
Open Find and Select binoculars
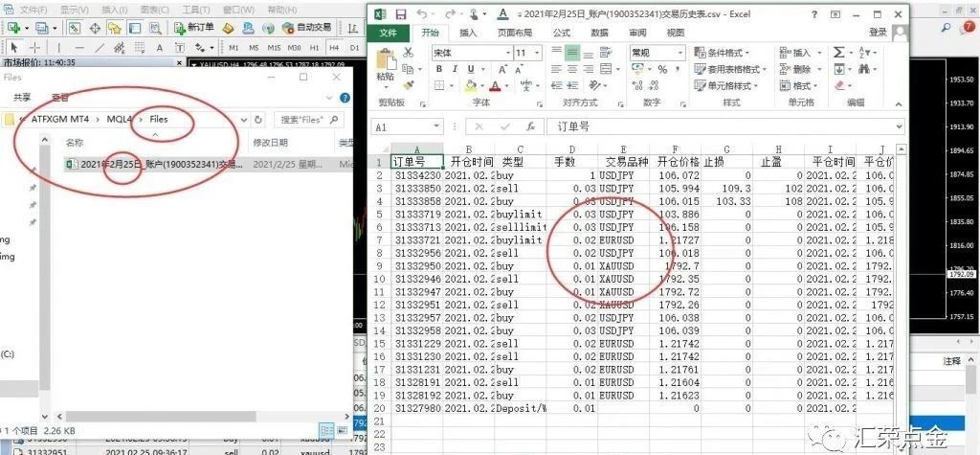coord(865,70)
